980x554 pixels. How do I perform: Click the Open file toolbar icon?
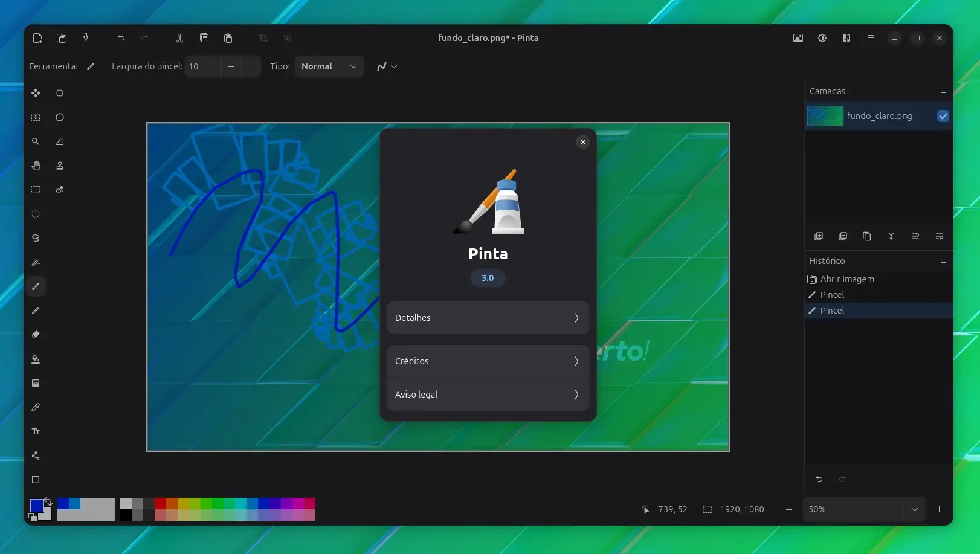pyautogui.click(x=62, y=38)
